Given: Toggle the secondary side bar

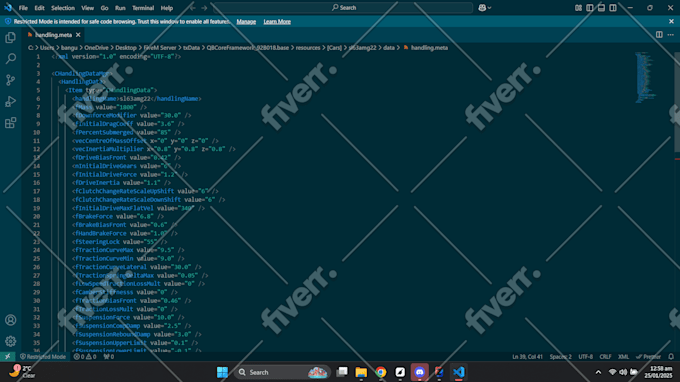Looking at the screenshot, I should tap(613, 8).
